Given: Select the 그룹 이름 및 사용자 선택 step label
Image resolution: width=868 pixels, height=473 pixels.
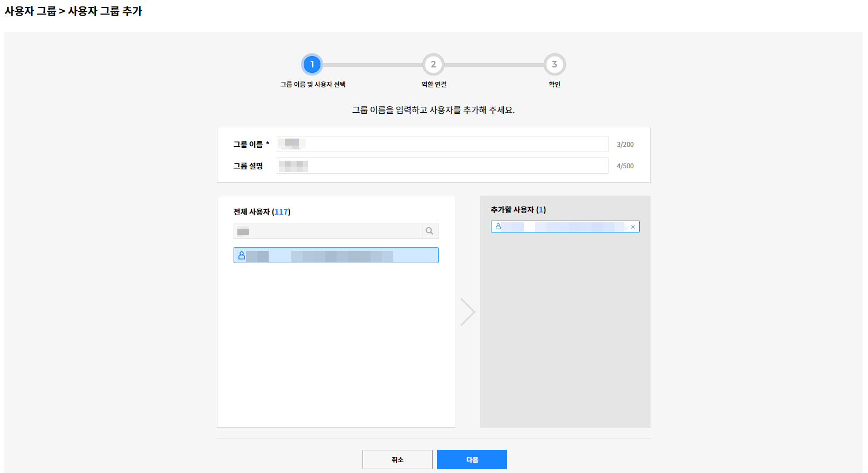Looking at the screenshot, I should [x=313, y=85].
